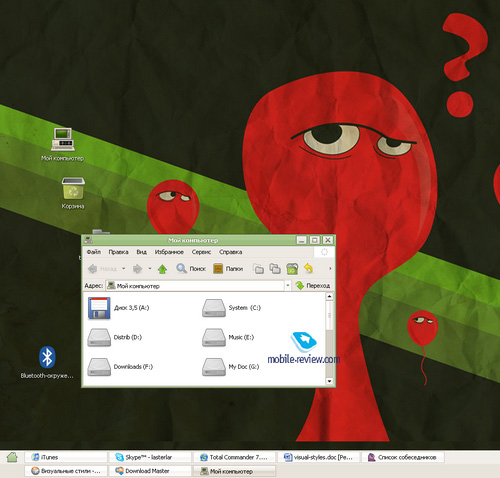Click the Переход go button

pyautogui.click(x=313, y=286)
